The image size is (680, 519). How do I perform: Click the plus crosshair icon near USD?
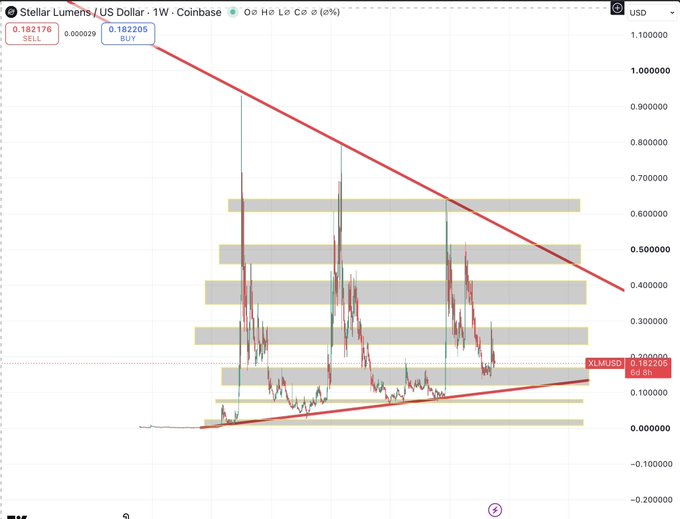617,8
